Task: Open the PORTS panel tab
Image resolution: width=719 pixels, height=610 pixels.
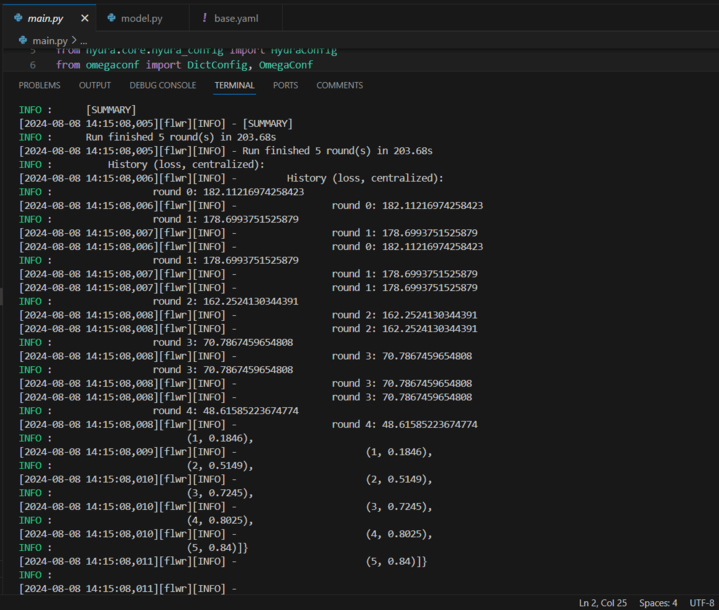Action: click(x=285, y=86)
